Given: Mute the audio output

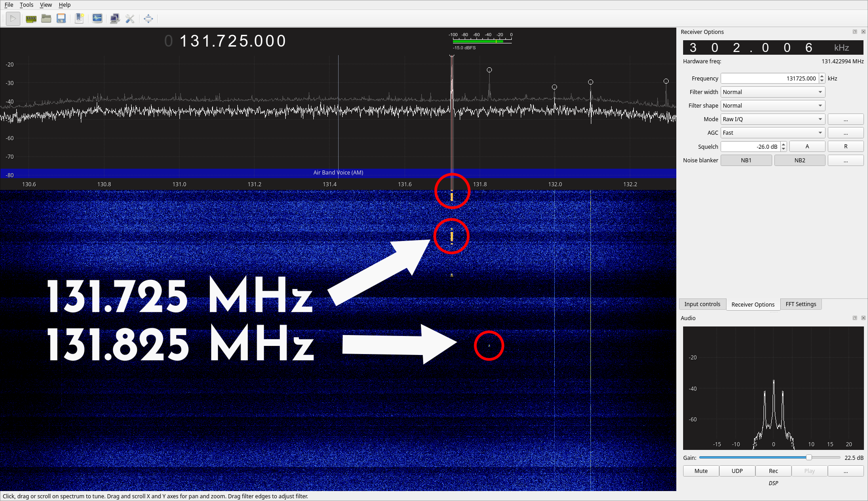Looking at the screenshot, I should (x=701, y=471).
